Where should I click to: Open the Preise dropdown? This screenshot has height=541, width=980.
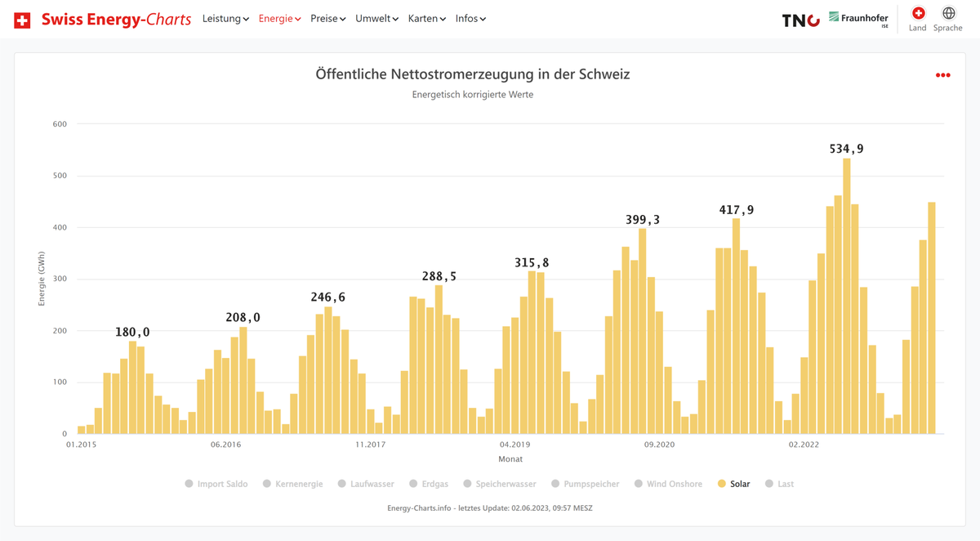tap(327, 18)
